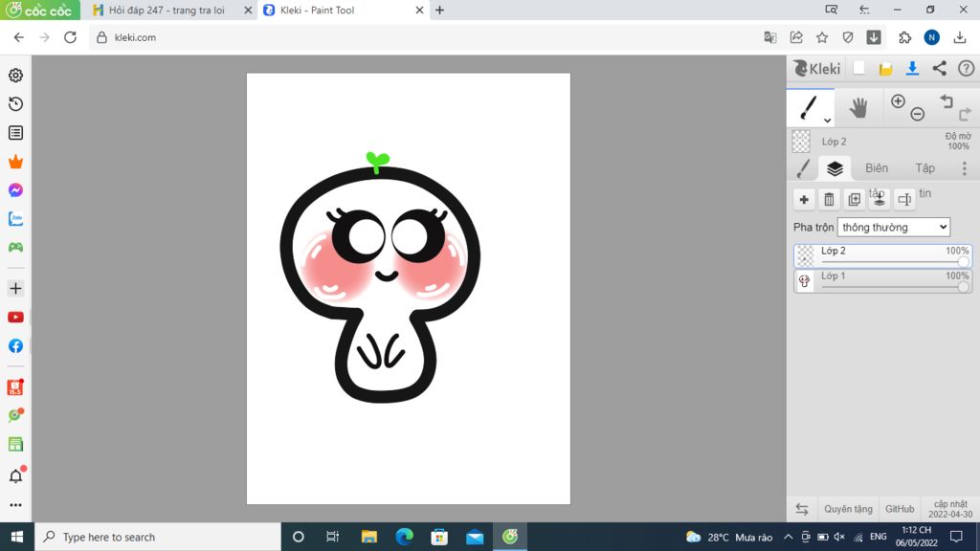This screenshot has width=980, height=551.
Task: Undo the last drawing action
Action: [947, 101]
